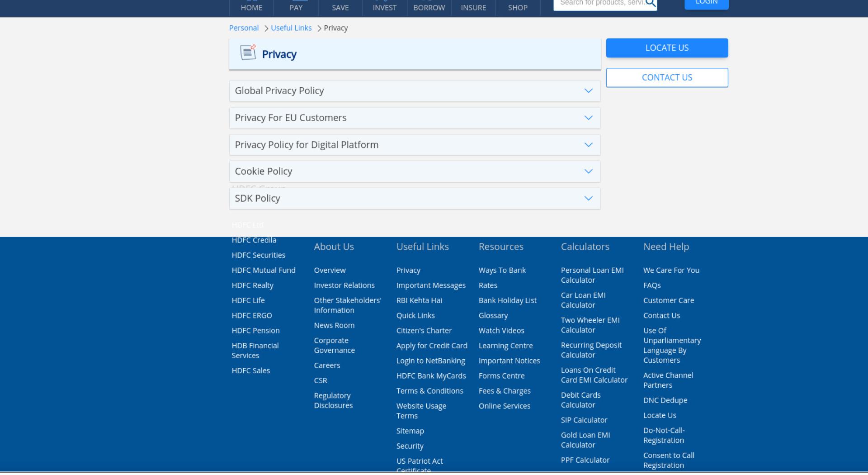Open HDB Financial Services link

[x=255, y=351]
